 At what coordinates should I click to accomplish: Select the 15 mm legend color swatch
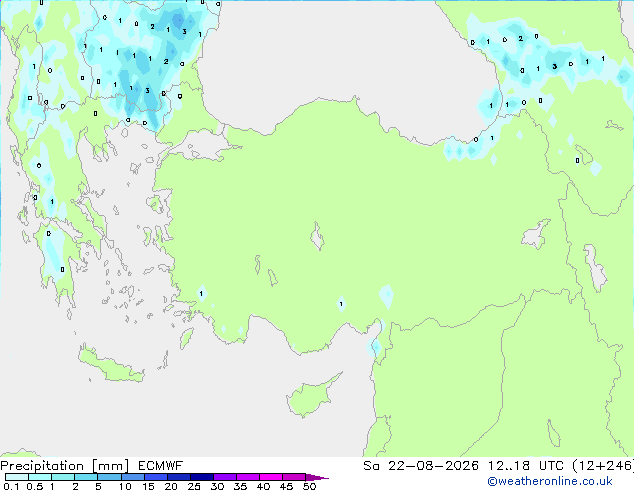pos(155,477)
